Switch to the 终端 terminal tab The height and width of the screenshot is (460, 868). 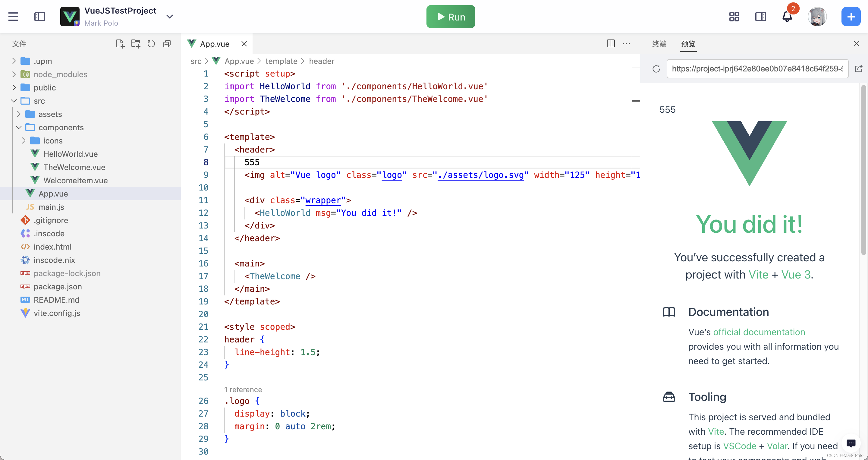(x=659, y=44)
